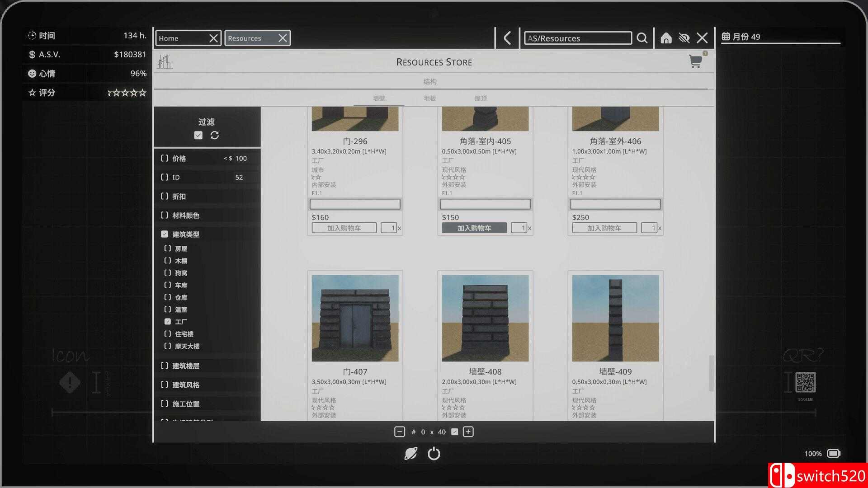Click the buildings logo in store header

tap(165, 62)
